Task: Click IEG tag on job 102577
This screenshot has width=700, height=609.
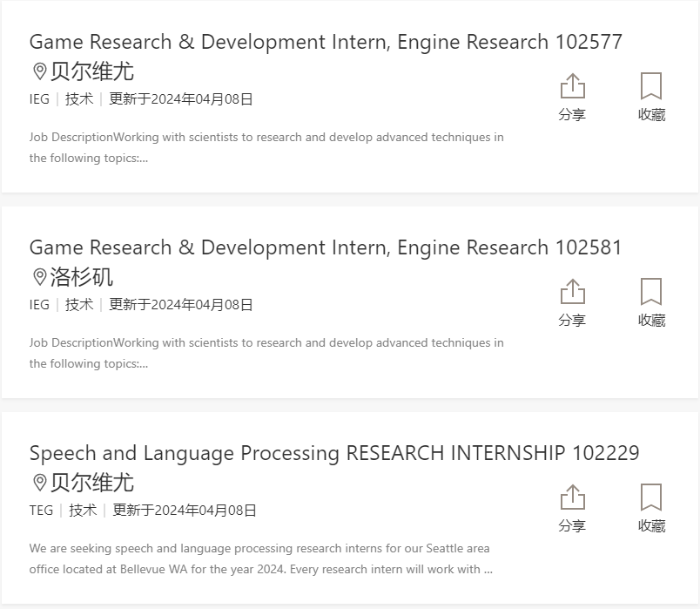Action: [39, 99]
